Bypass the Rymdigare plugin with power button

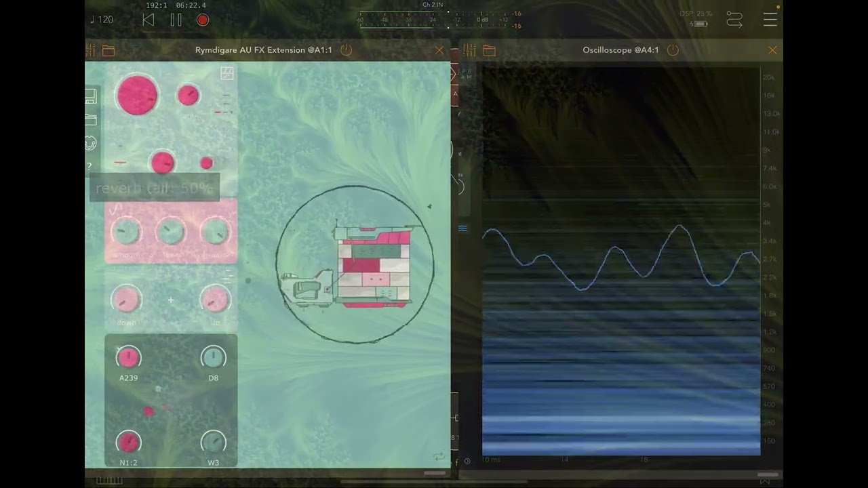click(x=346, y=50)
